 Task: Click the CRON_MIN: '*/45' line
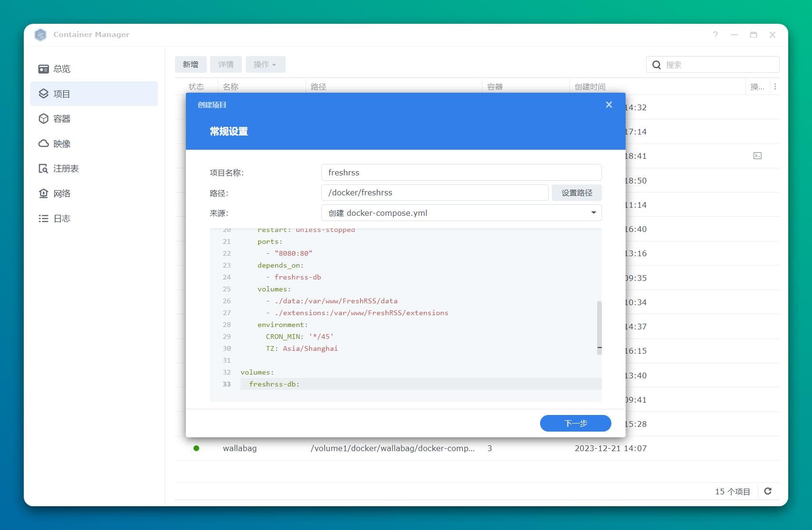(300, 337)
